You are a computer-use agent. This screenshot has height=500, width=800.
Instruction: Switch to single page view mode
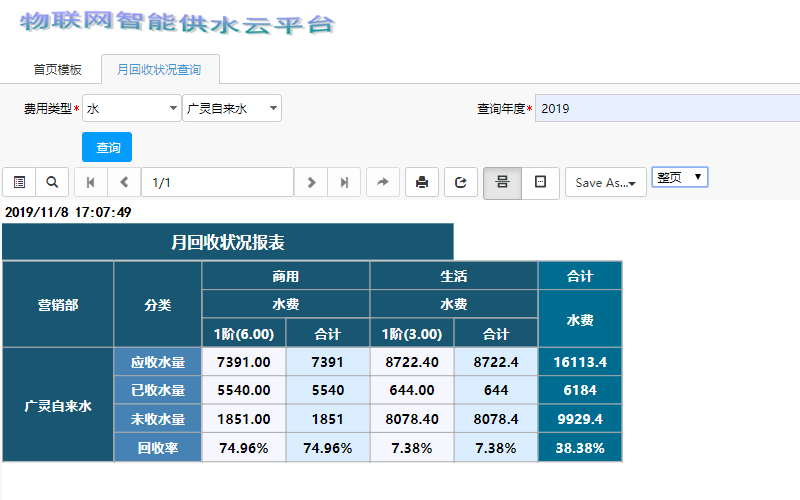540,182
